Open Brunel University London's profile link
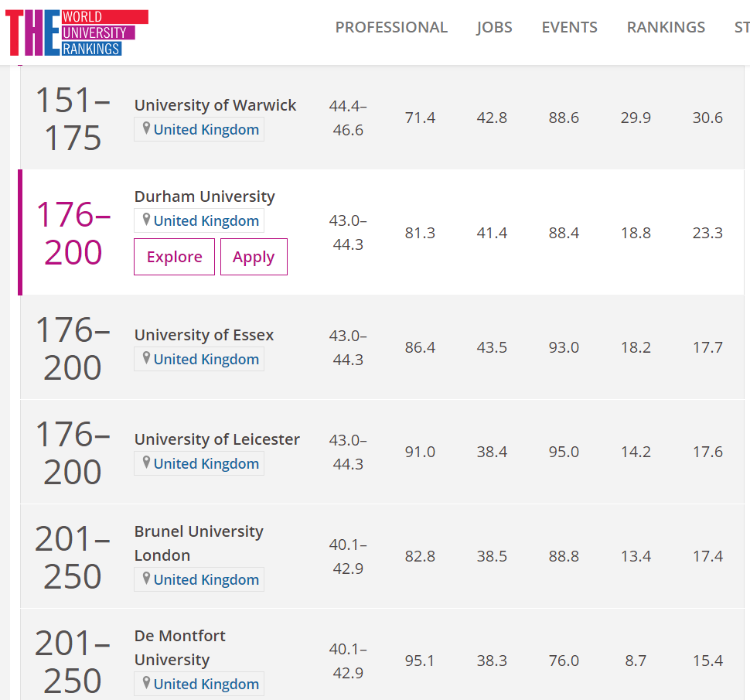Image resolution: width=750 pixels, height=700 pixels. 199,543
